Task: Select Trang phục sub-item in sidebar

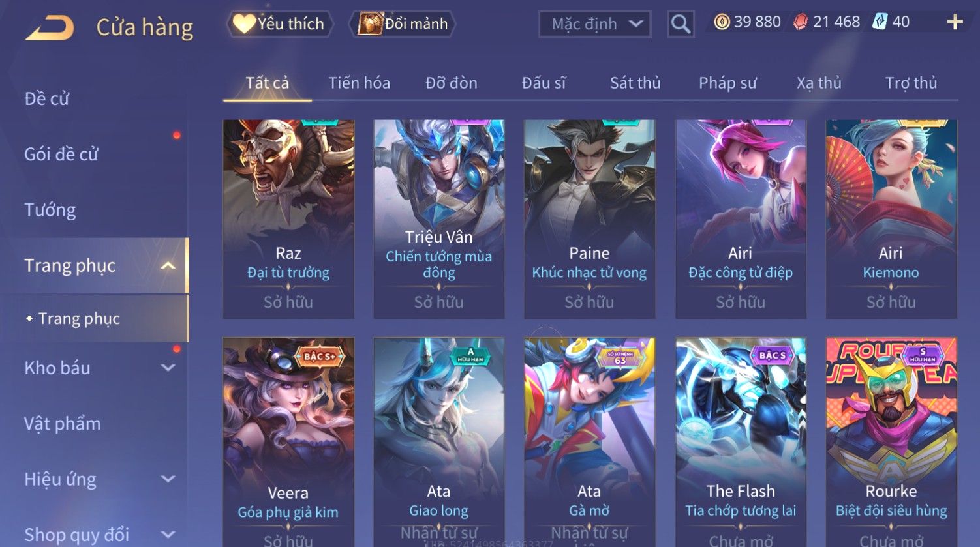Action: click(x=79, y=319)
